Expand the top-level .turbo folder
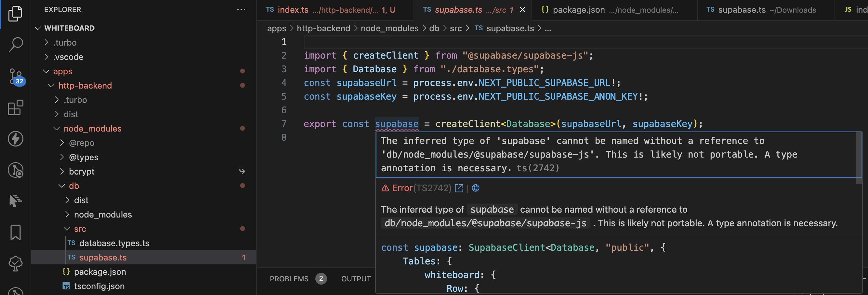Screen dimensions: 868x295 pyautogui.click(x=46, y=43)
